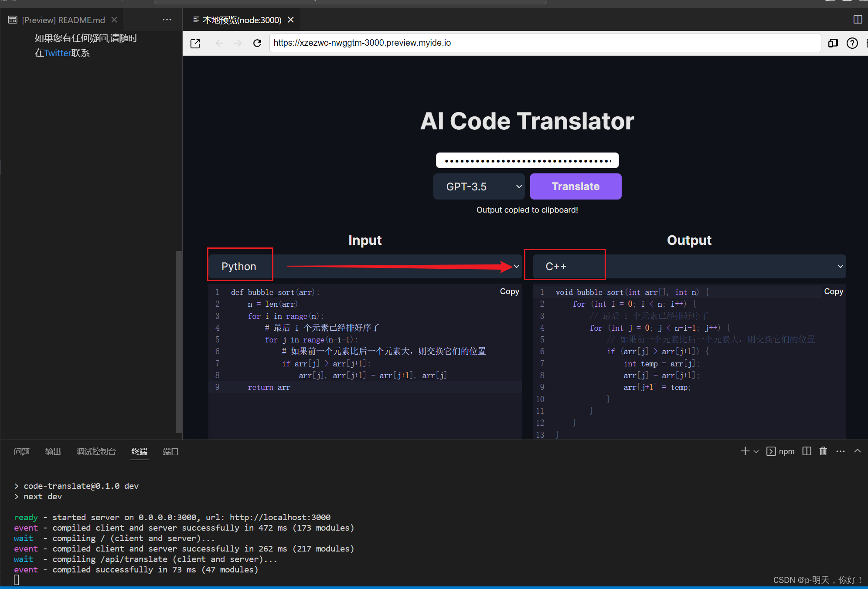Open the Twitter link in README
The height and width of the screenshot is (589, 868).
58,53
